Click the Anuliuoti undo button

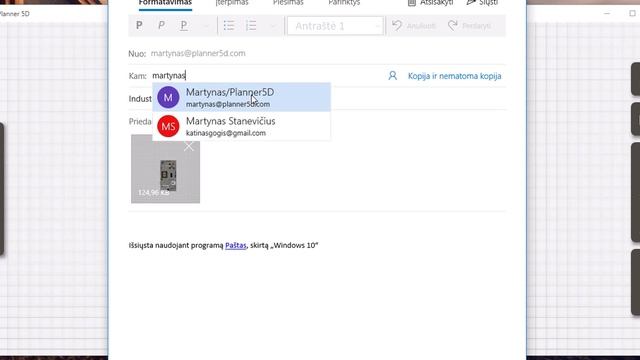414,26
